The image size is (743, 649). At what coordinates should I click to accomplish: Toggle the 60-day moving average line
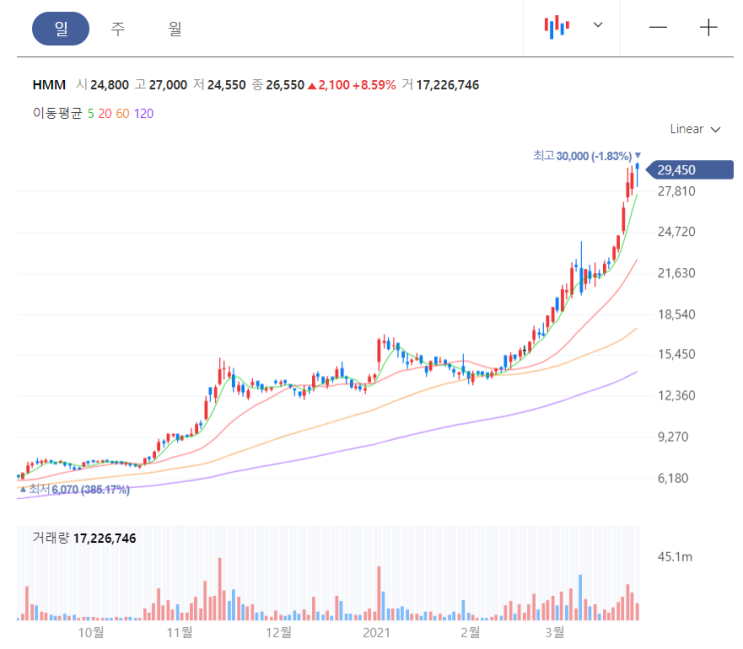click(122, 114)
